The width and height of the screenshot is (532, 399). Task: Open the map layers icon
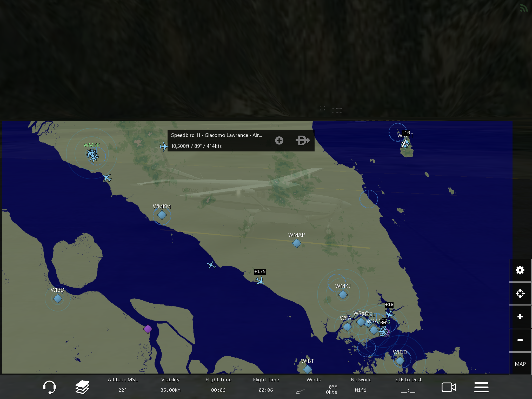click(82, 387)
